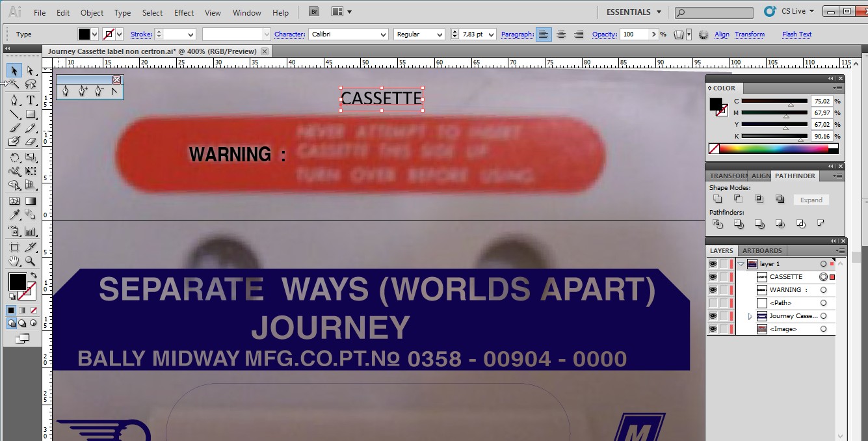Viewport: 868px width, 441px height.
Task: Click the Unite shape mode icon
Action: click(x=717, y=199)
